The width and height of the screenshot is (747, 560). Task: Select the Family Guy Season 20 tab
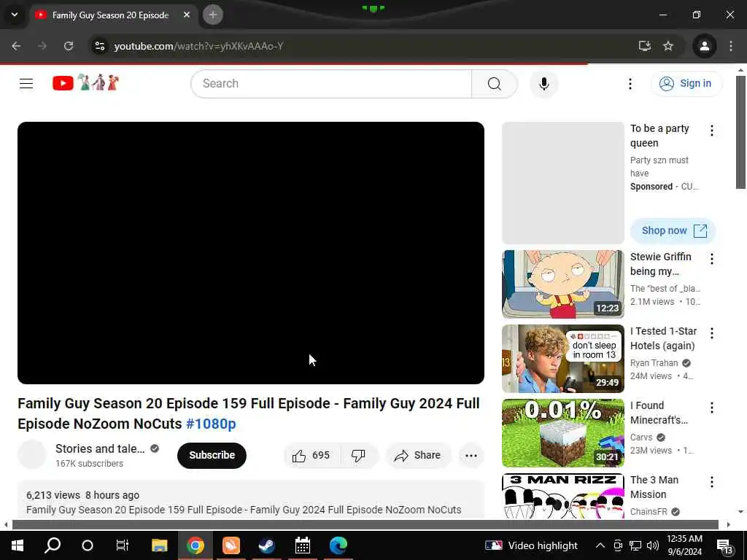tap(111, 15)
